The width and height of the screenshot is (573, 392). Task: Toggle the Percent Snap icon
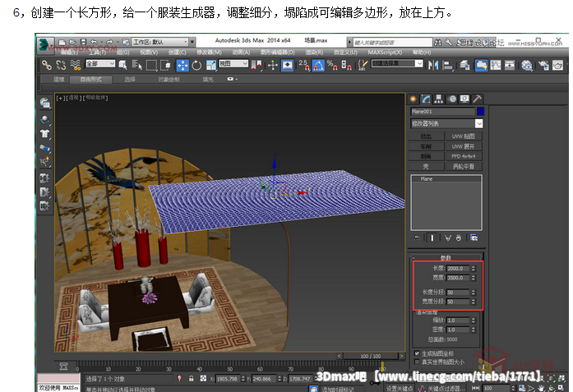(x=332, y=66)
